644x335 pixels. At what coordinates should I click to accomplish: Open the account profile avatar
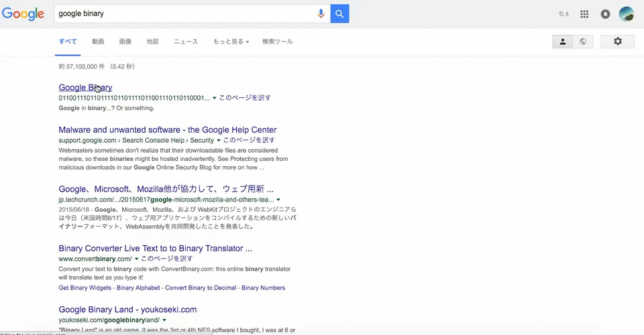point(627,14)
